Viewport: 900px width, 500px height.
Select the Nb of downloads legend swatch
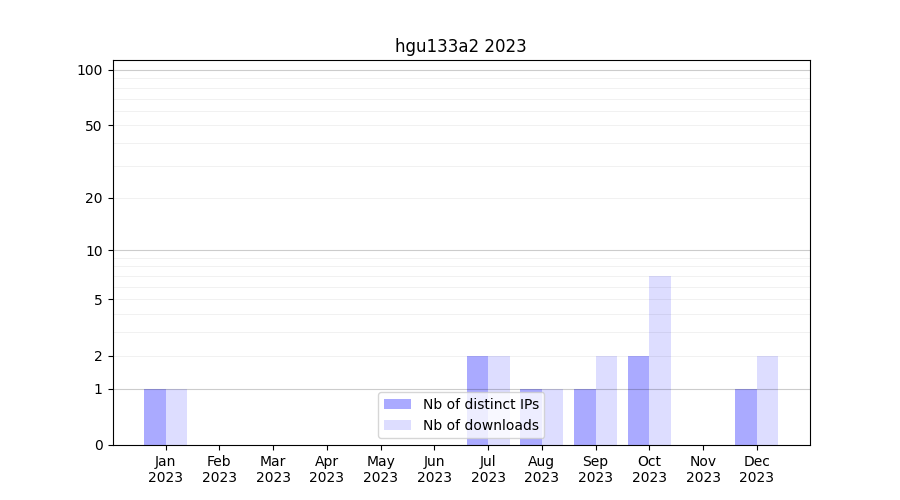click(x=397, y=425)
